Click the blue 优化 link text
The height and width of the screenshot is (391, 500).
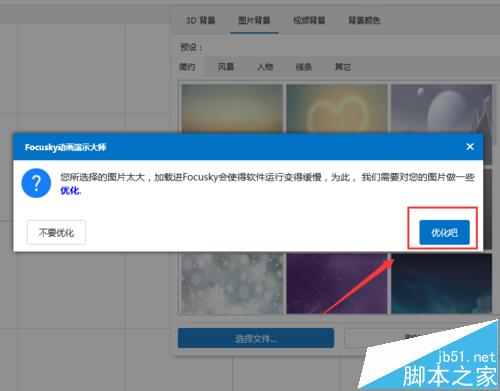coord(70,190)
